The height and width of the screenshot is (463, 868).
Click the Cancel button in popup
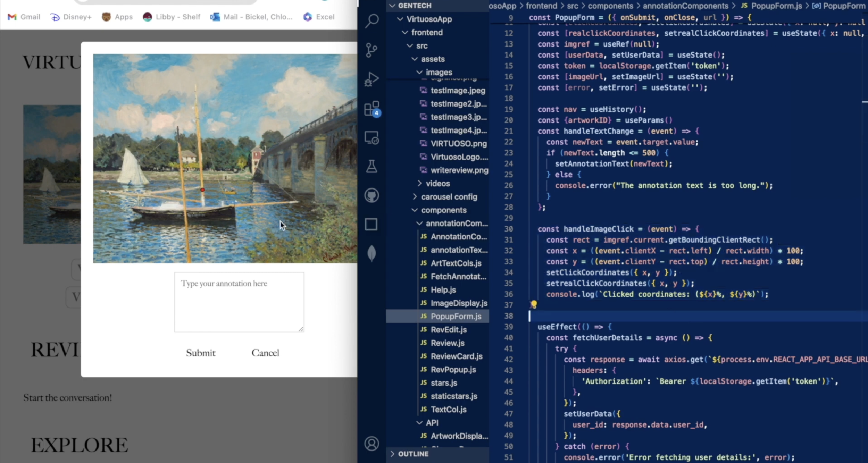point(265,353)
